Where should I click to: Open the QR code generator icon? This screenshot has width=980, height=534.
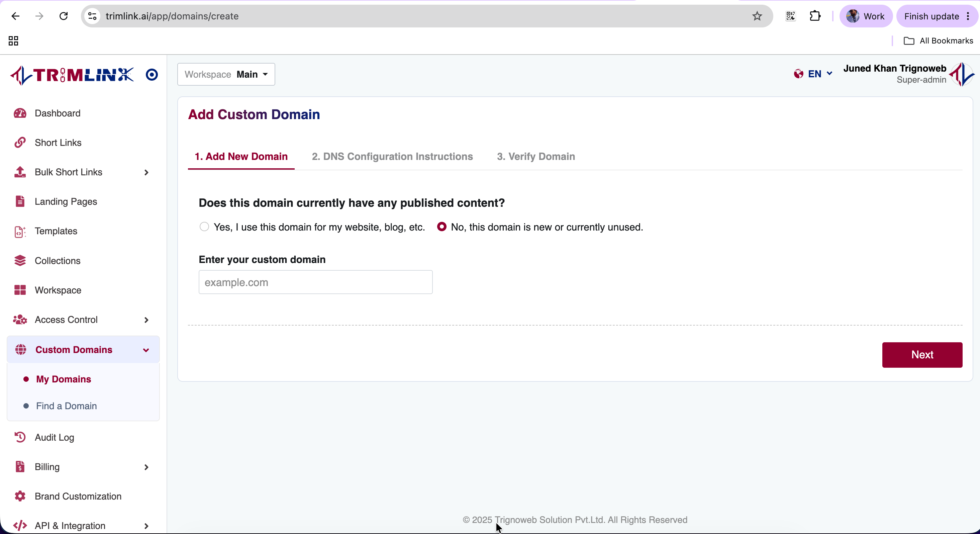pos(791,16)
